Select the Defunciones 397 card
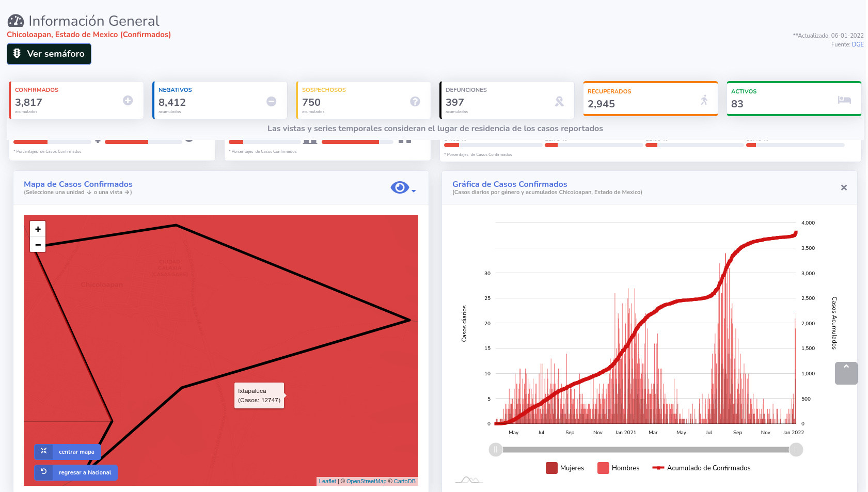This screenshot has width=868, height=492. tap(507, 100)
